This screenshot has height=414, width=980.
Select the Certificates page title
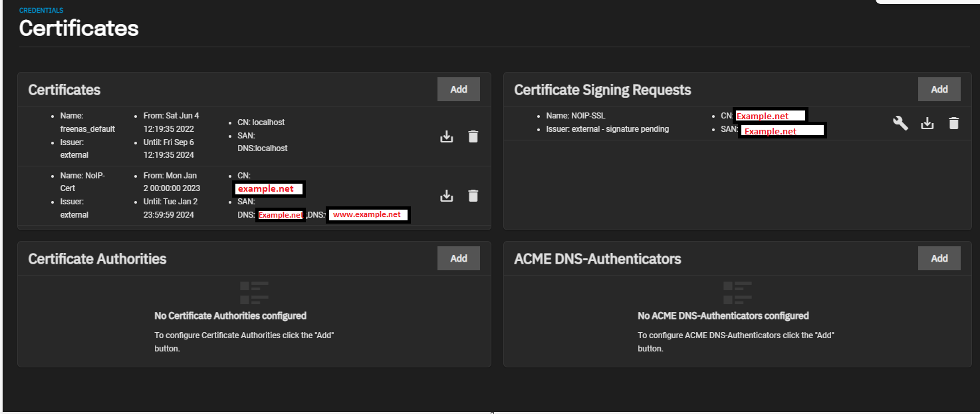click(x=79, y=28)
